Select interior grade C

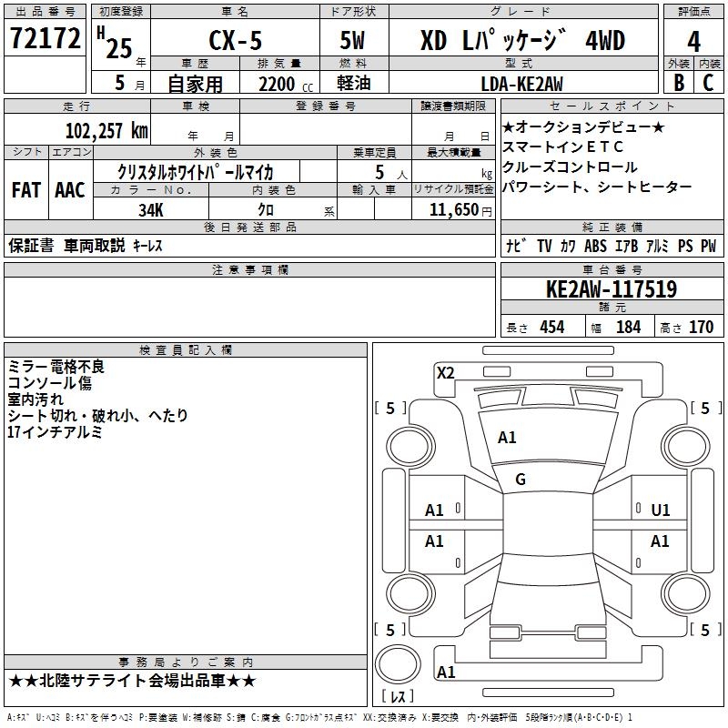(x=708, y=83)
